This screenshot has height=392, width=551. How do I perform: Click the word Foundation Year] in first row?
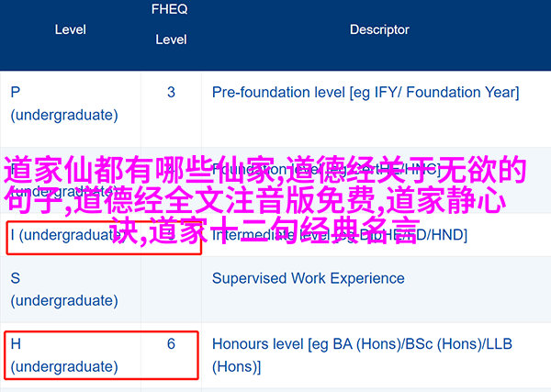pos(463,93)
